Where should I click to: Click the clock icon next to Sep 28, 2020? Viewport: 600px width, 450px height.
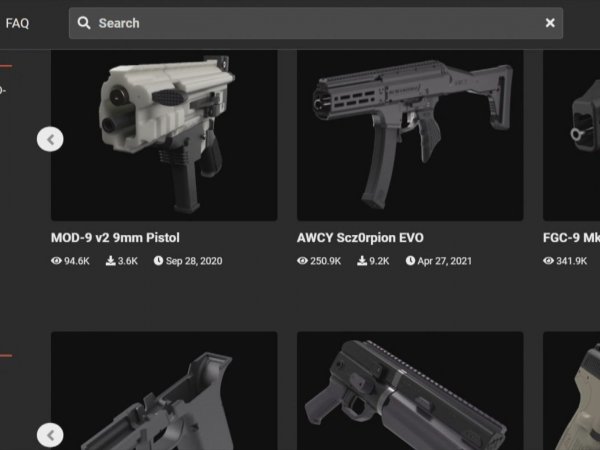(x=158, y=261)
